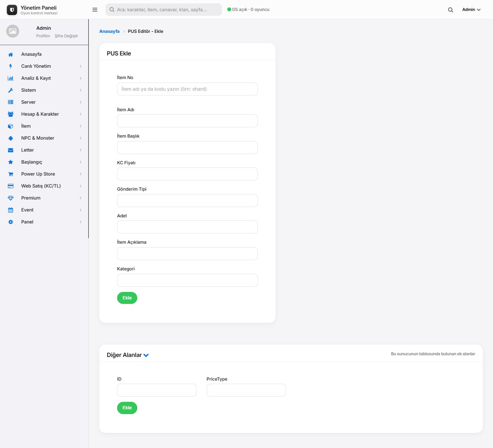Screen dimensions: 493x448
Task: Click the Canlı Yönetim lightning icon
Action: (11, 66)
